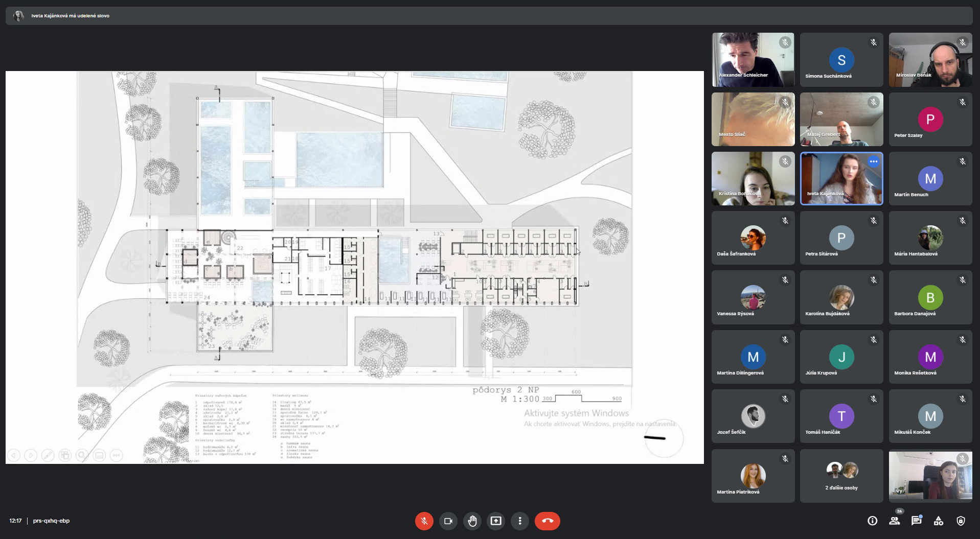This screenshot has height=539, width=980.
Task: Select Kristína Boháčová video tile
Action: point(753,178)
